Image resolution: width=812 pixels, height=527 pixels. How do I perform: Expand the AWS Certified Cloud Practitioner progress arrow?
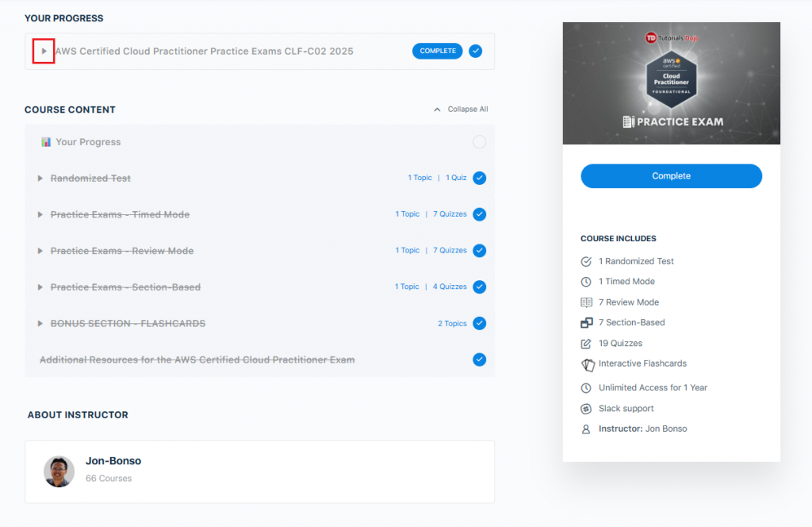(44, 51)
